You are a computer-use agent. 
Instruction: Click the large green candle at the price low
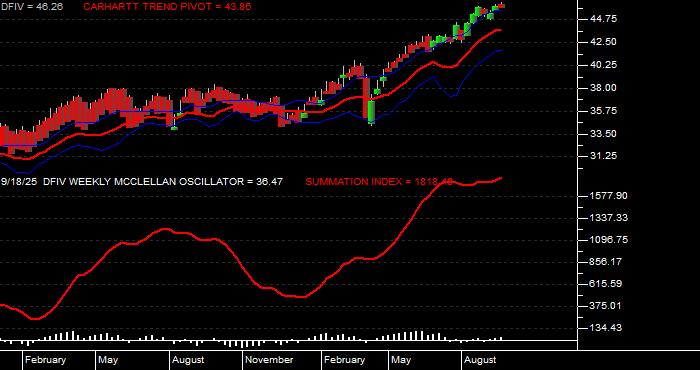click(x=371, y=112)
